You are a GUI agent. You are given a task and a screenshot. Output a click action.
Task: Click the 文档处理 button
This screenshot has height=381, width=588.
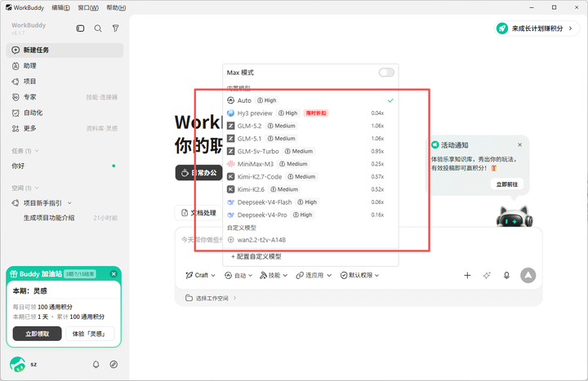point(198,213)
